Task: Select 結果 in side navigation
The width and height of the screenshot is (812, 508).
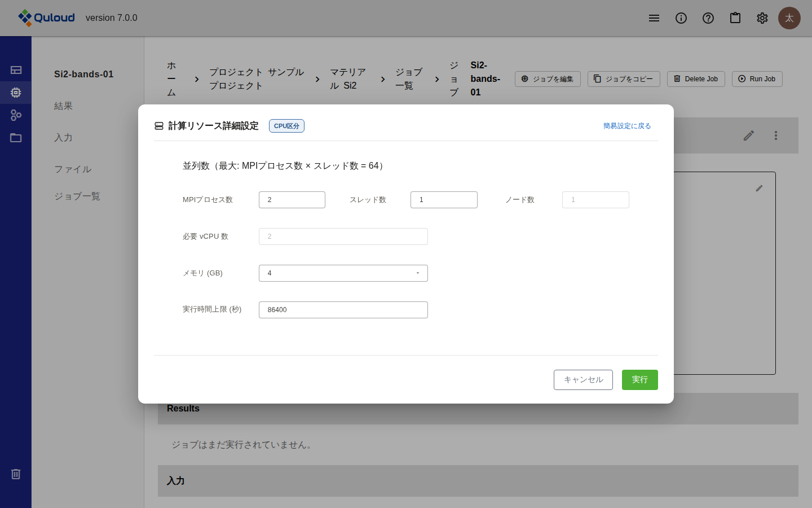Action: click(63, 106)
